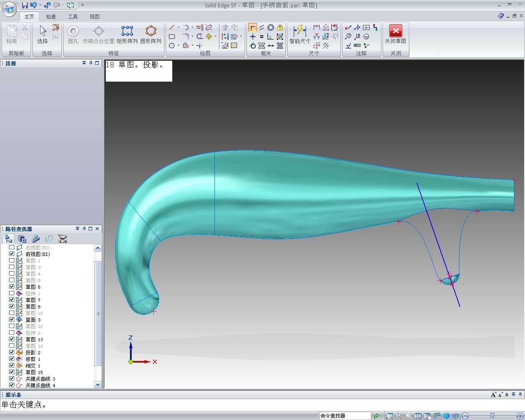525x420 pixels.
Task: Apply the Equal relationship constraint
Action: click(262, 37)
